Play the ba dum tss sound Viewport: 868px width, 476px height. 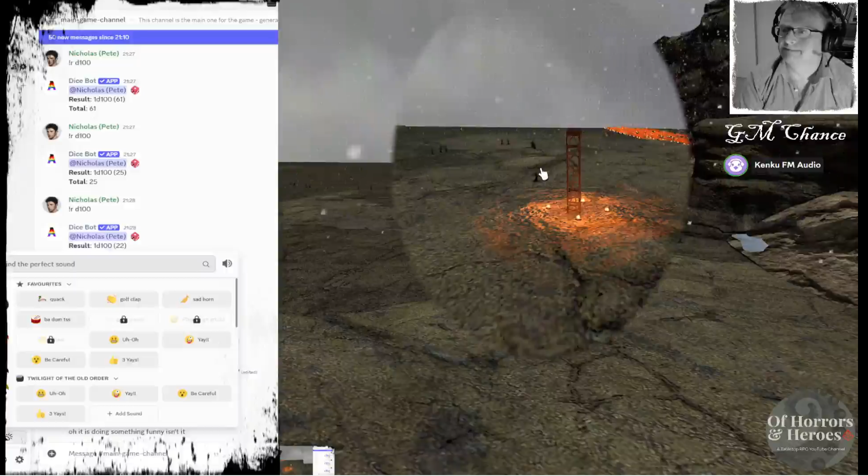pos(51,319)
